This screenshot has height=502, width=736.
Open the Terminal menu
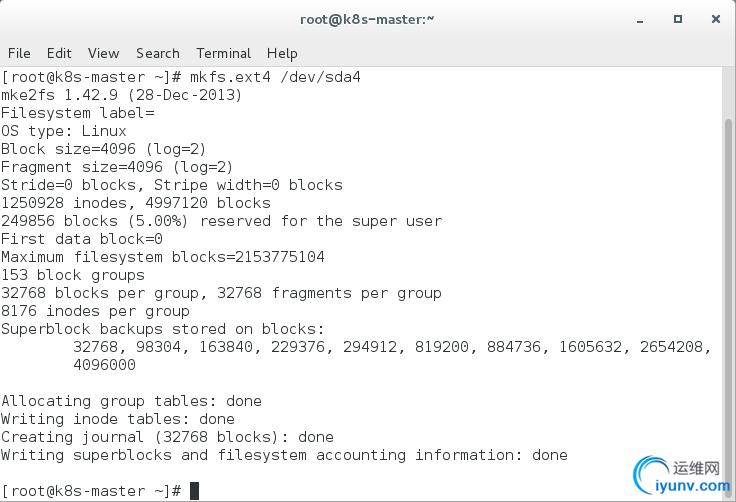[223, 53]
